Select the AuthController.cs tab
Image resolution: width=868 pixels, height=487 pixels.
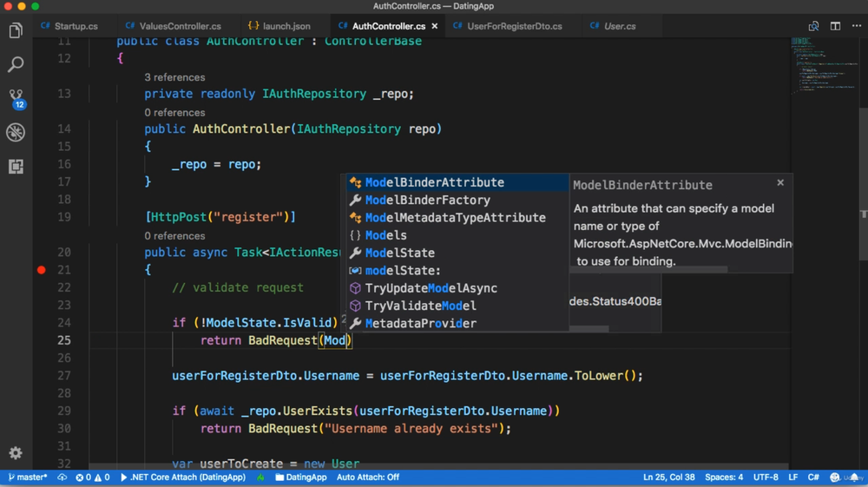[x=389, y=26]
